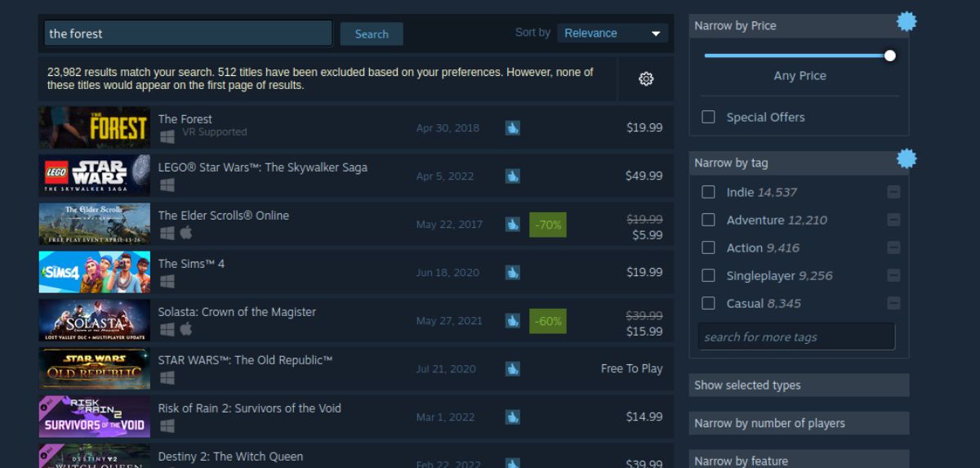
Task: Open the Sort by Relevance dropdown
Action: click(x=612, y=33)
